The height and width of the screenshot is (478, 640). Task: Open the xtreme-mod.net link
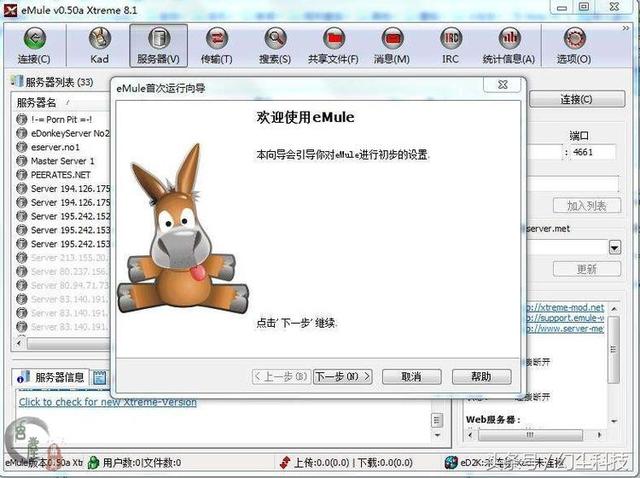(565, 307)
